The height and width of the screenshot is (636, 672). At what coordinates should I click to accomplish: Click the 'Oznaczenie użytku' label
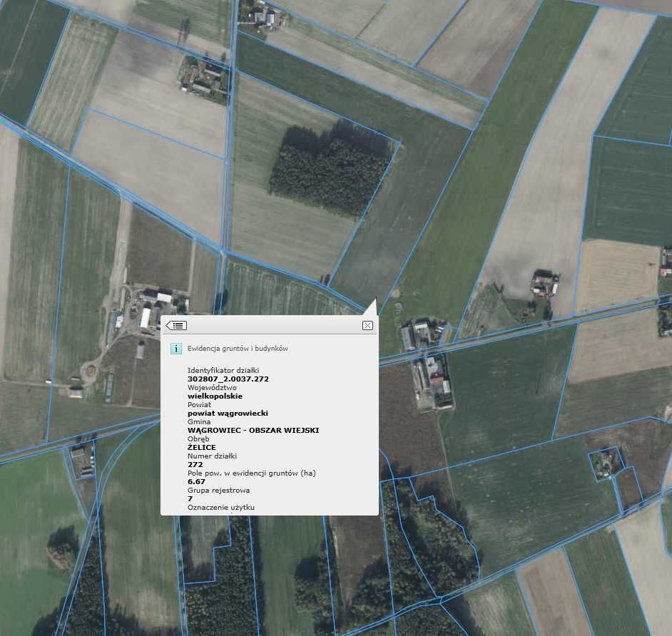[x=221, y=508]
